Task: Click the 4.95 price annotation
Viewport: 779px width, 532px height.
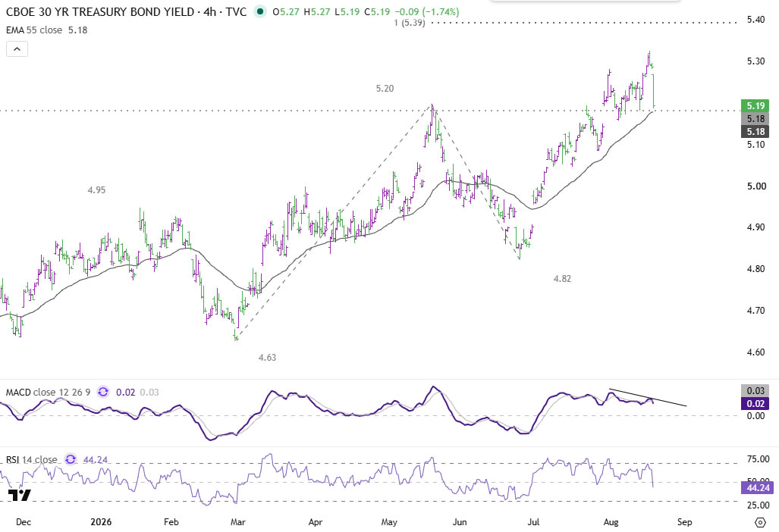Action: point(96,189)
